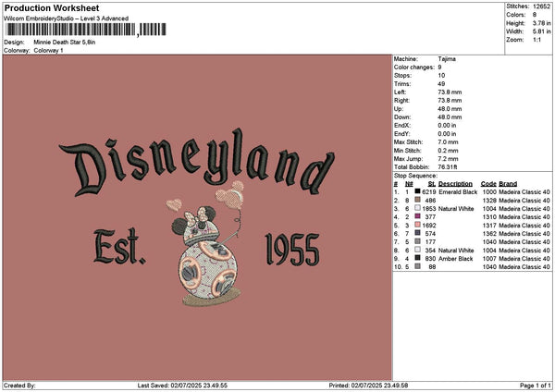Click the 'Down:' label
This screenshot has height=392, width=555.
pos(402,117)
